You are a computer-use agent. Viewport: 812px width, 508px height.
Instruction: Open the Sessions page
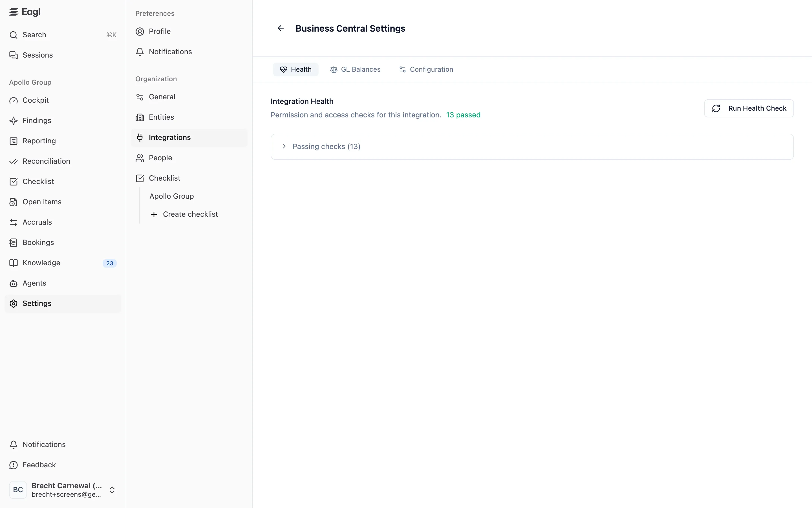pyautogui.click(x=63, y=55)
